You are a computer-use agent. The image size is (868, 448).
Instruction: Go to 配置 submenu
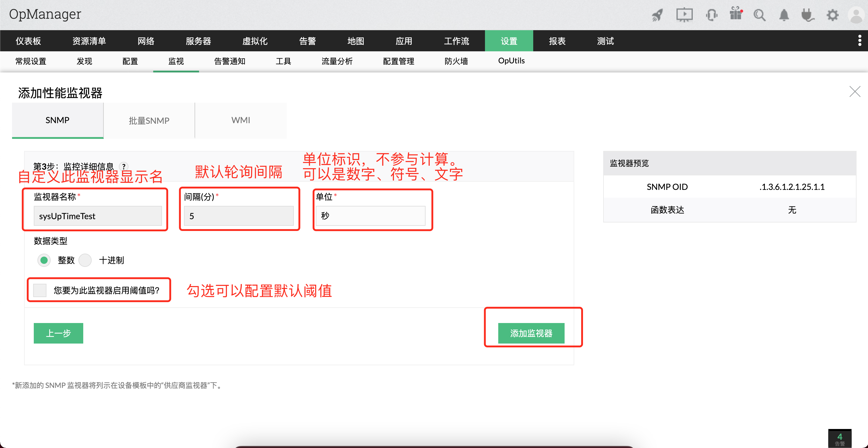click(x=130, y=61)
